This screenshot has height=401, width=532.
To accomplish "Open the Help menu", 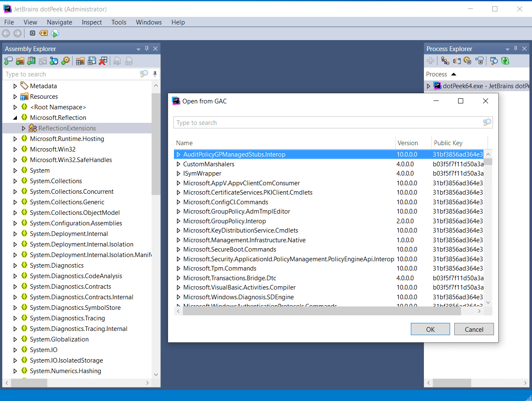I will point(178,22).
